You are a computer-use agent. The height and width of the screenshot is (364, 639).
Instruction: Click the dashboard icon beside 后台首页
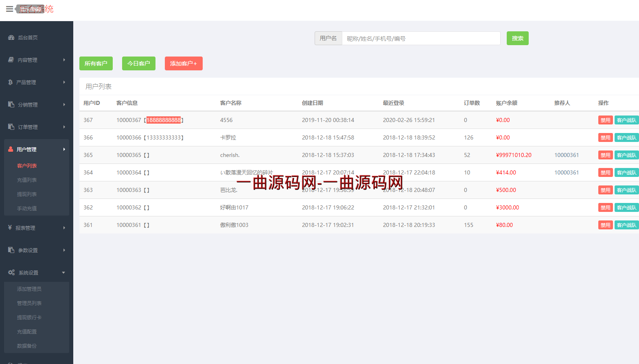[x=11, y=37]
